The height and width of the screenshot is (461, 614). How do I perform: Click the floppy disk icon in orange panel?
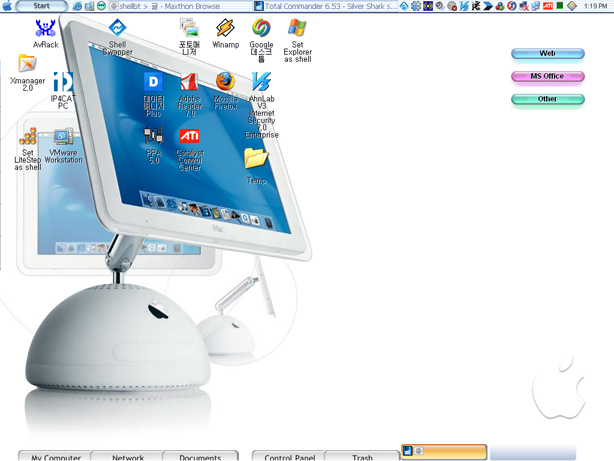(x=407, y=450)
